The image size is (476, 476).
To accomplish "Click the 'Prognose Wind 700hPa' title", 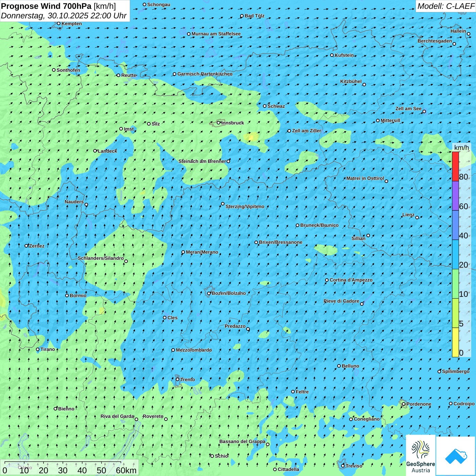I will [46, 6].
